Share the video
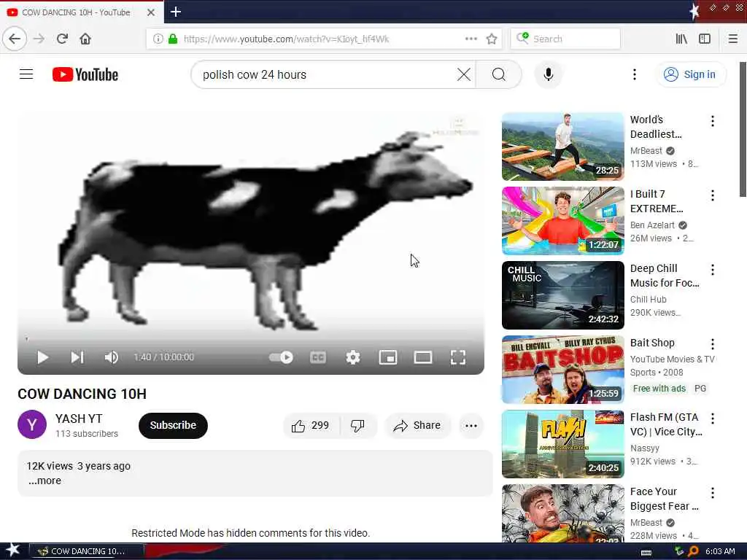The width and height of the screenshot is (747, 560). 417,425
